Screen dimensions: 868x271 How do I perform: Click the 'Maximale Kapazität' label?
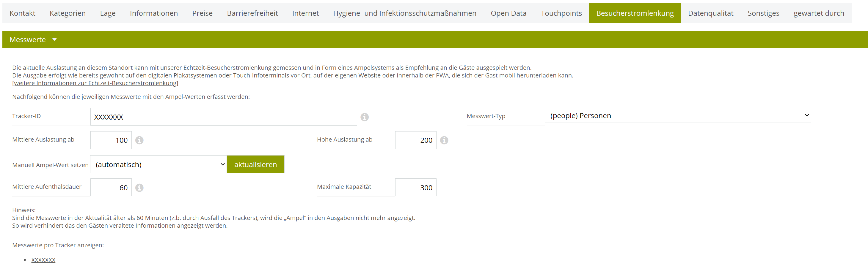(x=344, y=187)
